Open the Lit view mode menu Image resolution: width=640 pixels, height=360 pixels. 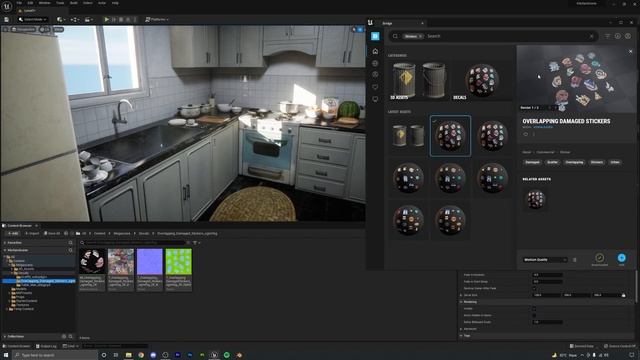coord(44,29)
